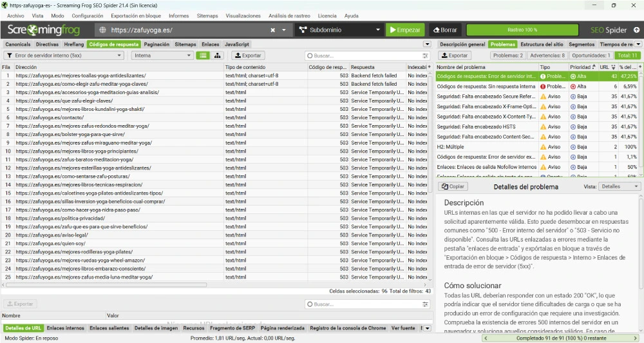Sort issues by Prioridad column arrow

tap(594, 66)
